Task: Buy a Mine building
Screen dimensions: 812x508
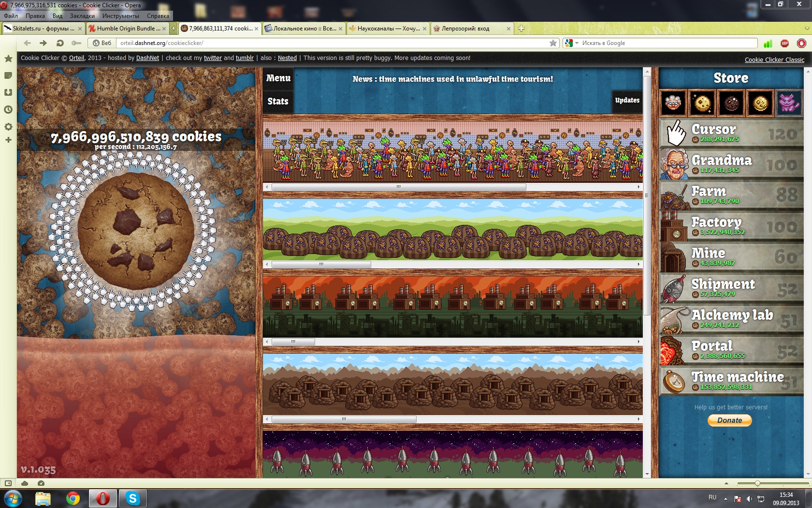Action: click(x=731, y=257)
